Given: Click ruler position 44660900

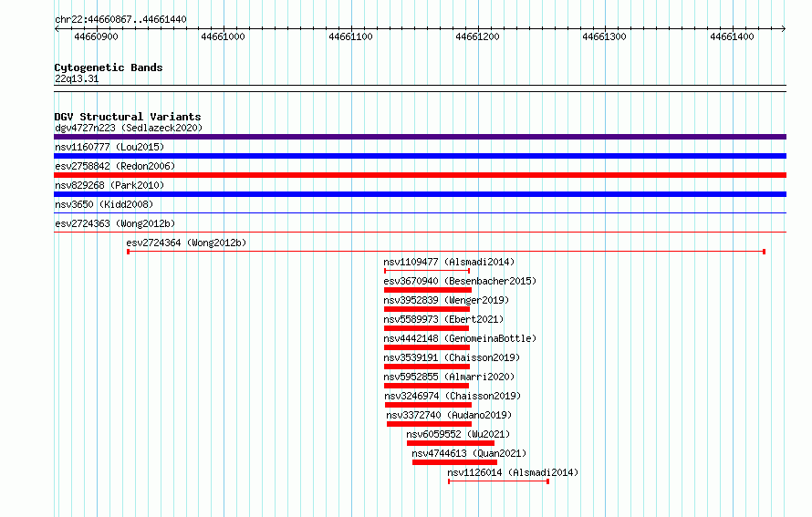Looking at the screenshot, I should (97, 36).
